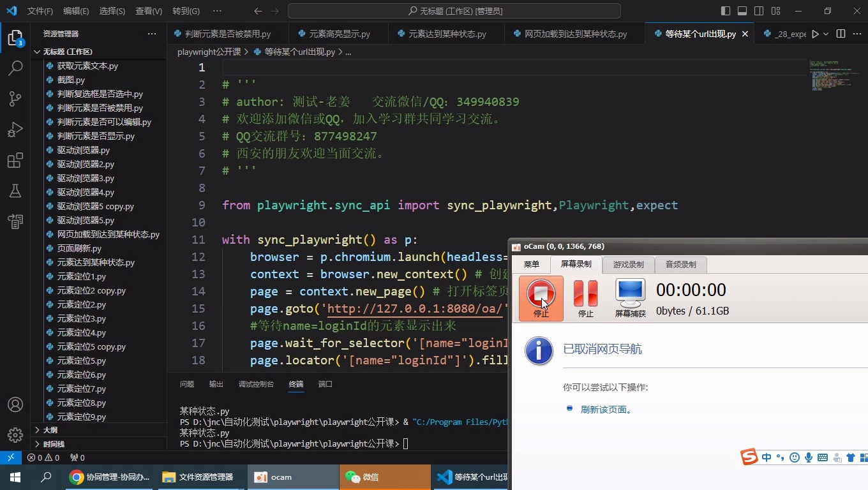The height and width of the screenshot is (490, 868).
Task: Open the 文件(F) menu
Action: point(40,11)
